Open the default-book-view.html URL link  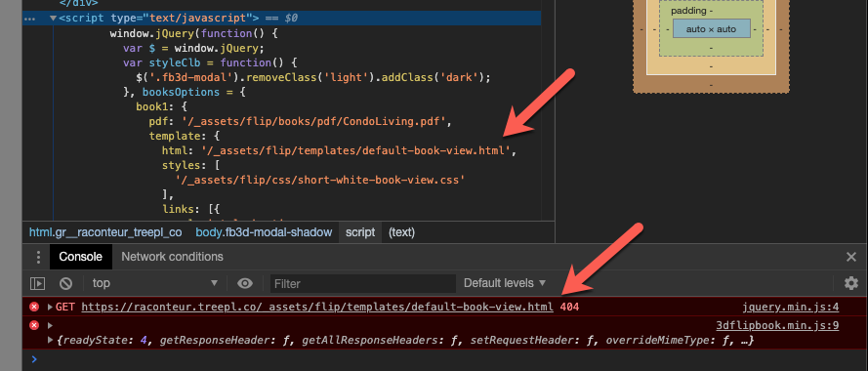coord(317,307)
